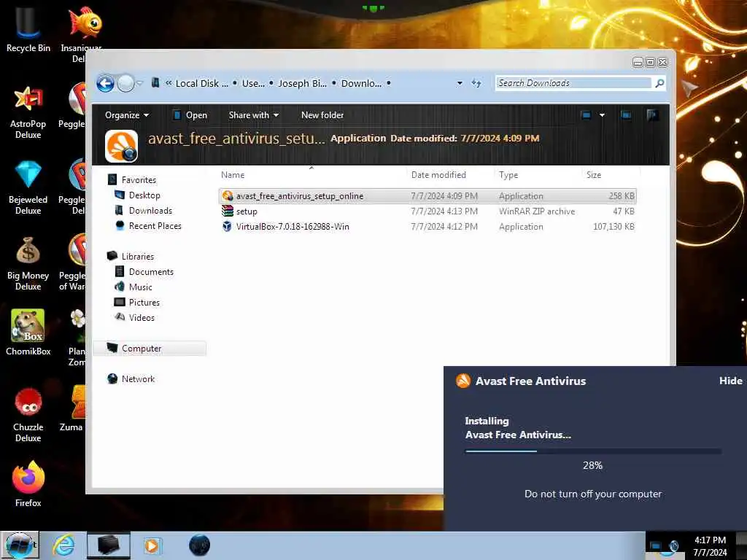Click the refresh icon beside address bar
The width and height of the screenshot is (747, 560).
pos(476,83)
